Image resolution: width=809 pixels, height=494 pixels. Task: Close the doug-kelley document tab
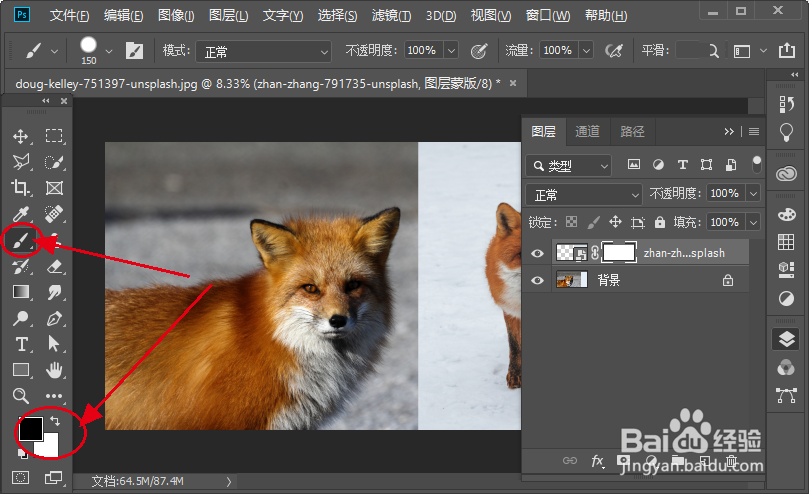point(513,83)
